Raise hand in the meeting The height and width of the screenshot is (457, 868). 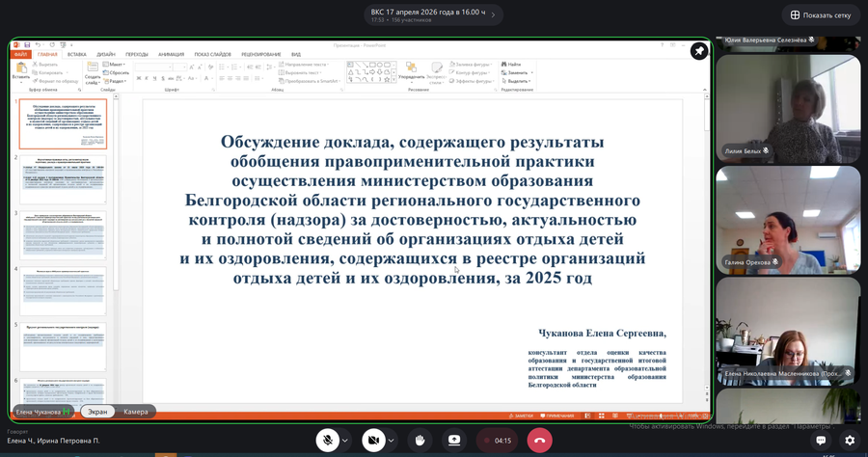point(420,440)
